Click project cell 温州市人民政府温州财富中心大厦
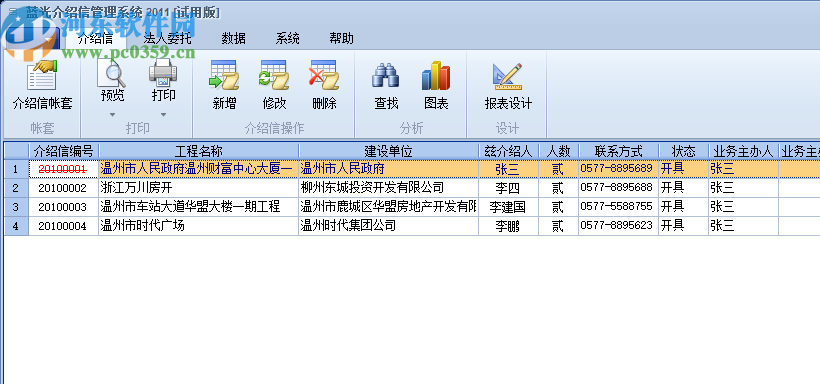 point(199,169)
